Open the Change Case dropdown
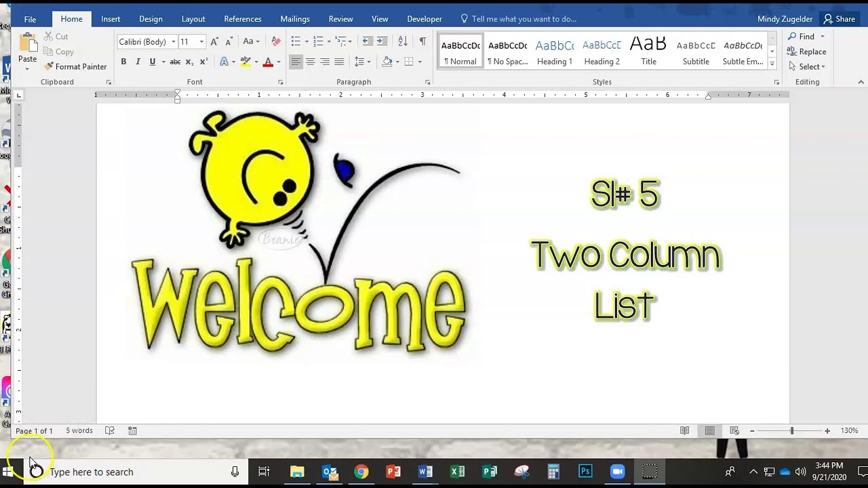Image resolution: width=868 pixels, height=488 pixels. coord(251,41)
